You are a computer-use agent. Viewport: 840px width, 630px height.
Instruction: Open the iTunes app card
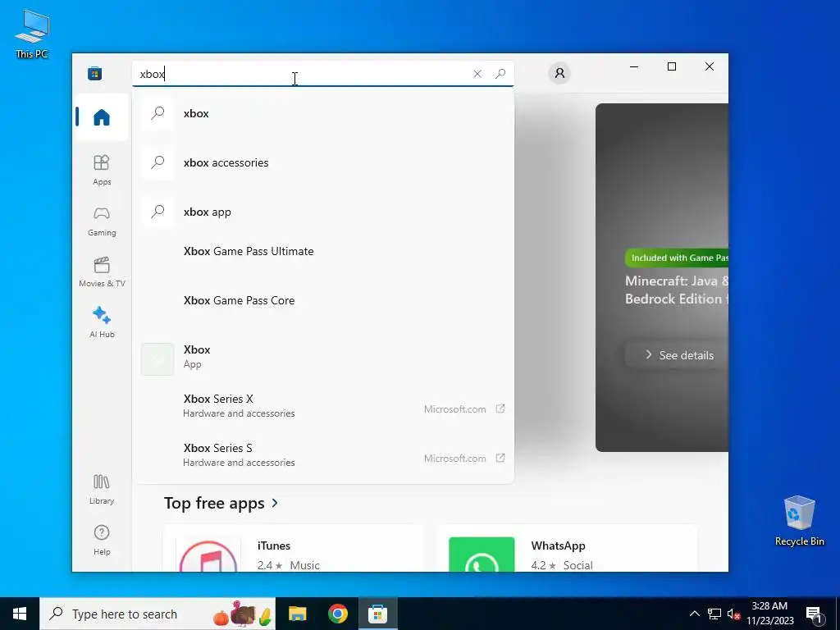click(293, 549)
